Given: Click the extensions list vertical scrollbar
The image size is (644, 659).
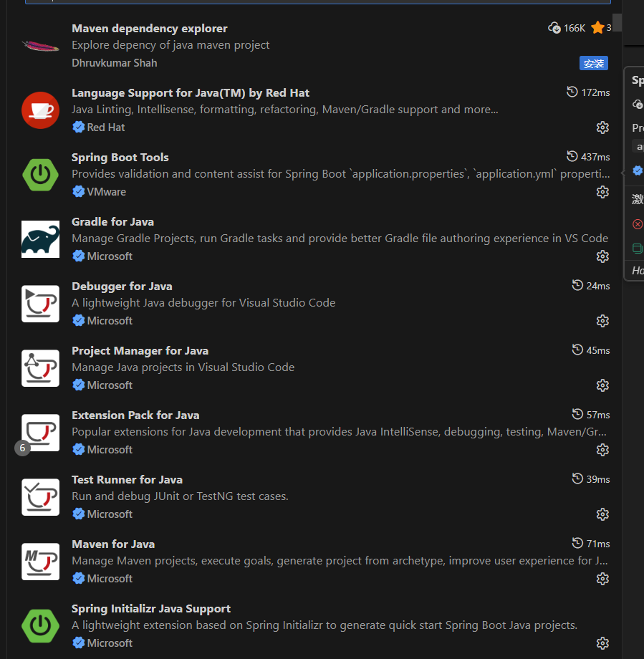Looking at the screenshot, I should click(x=617, y=23).
